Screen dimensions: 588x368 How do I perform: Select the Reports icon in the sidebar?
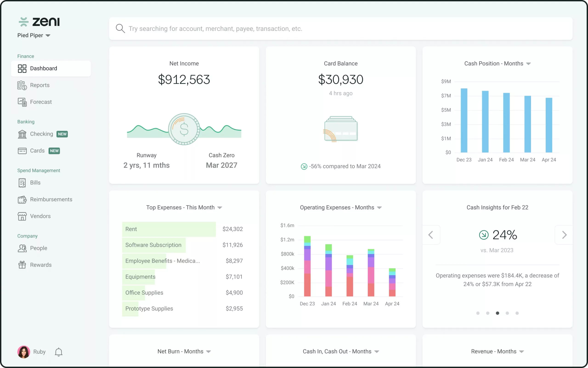pyautogui.click(x=22, y=85)
